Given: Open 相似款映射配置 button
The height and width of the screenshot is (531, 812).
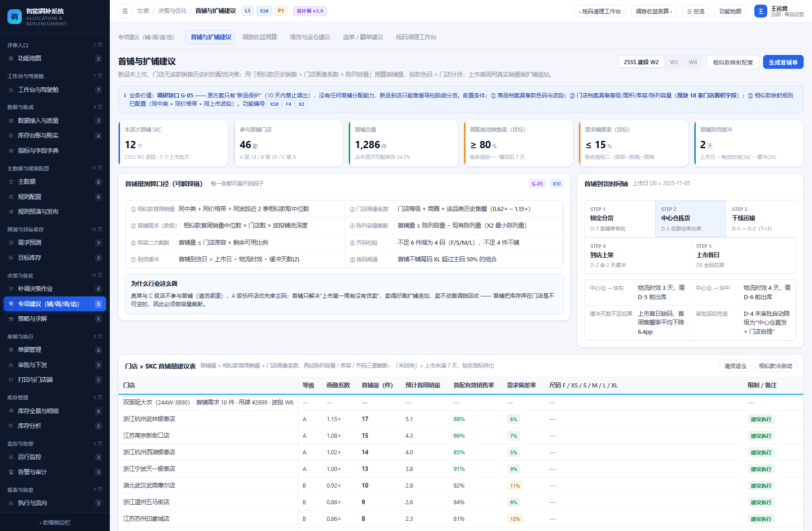Looking at the screenshot, I should (x=733, y=62).
